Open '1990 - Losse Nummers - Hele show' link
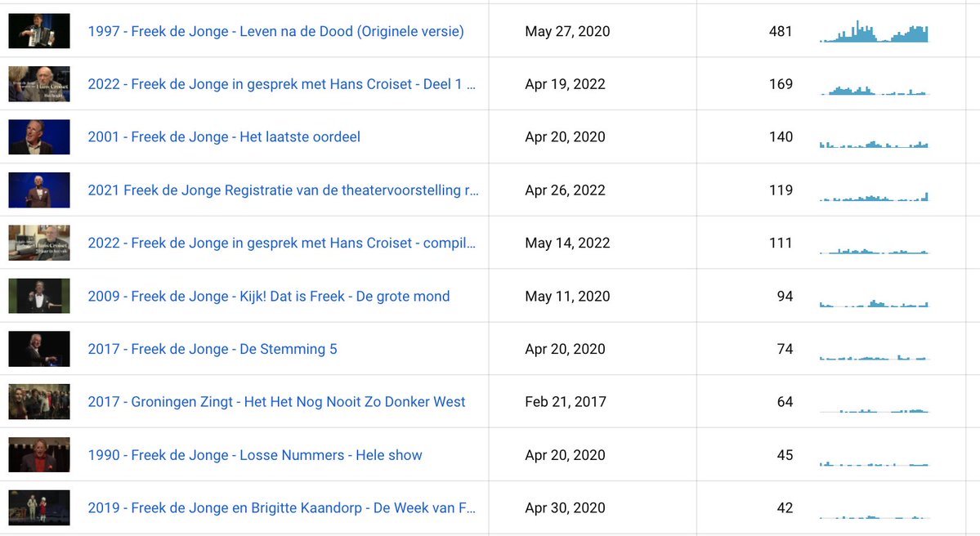The height and width of the screenshot is (536, 980). tap(255, 455)
